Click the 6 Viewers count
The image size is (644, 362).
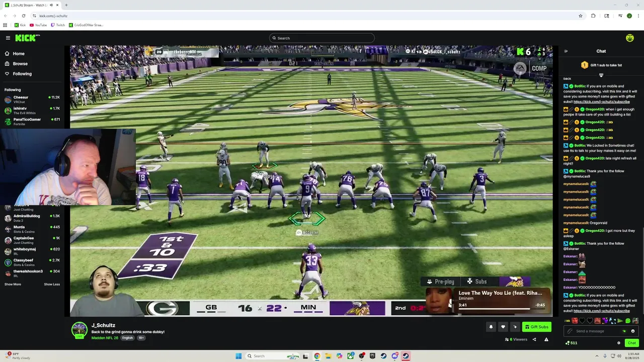[x=516, y=339]
